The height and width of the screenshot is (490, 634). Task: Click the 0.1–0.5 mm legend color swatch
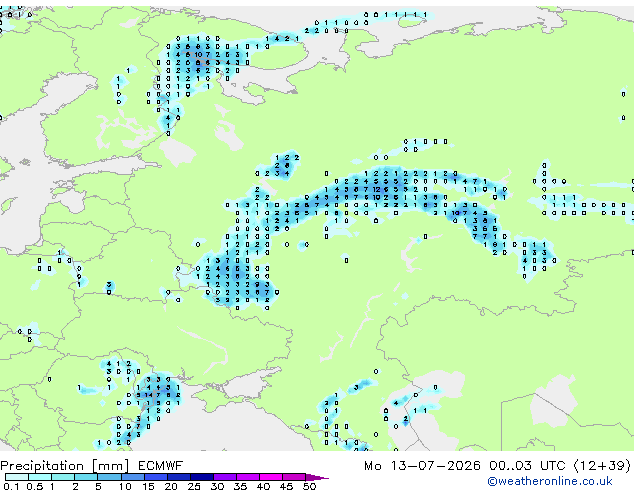17,477
